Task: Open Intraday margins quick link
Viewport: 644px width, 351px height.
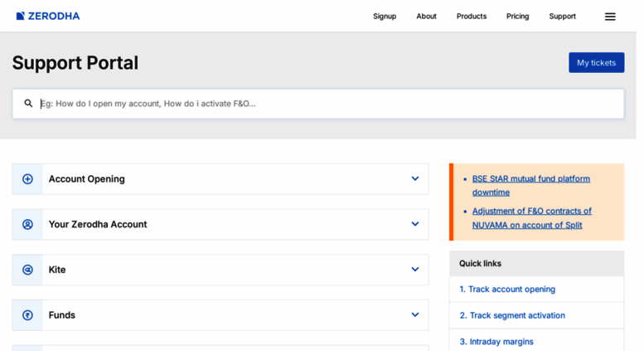Action: [496, 342]
